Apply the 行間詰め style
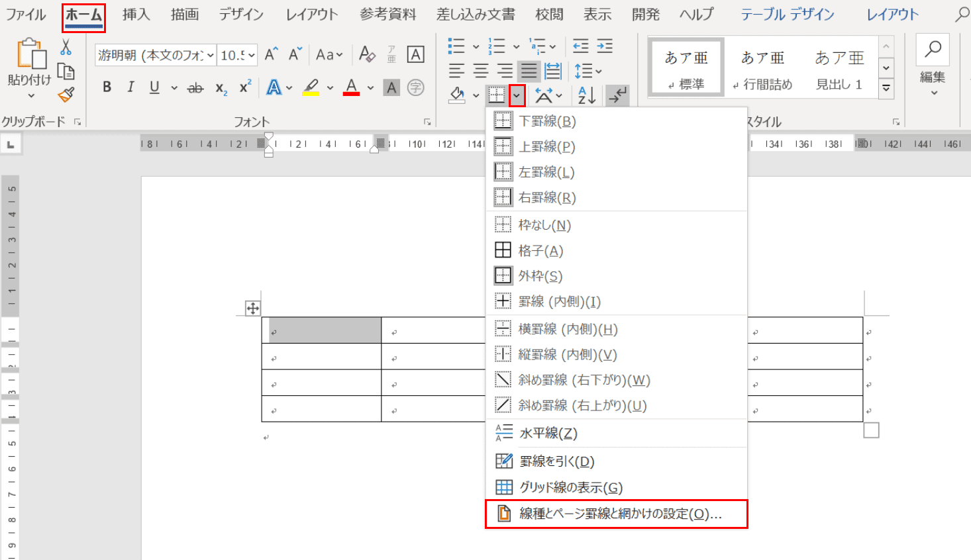 (x=762, y=68)
